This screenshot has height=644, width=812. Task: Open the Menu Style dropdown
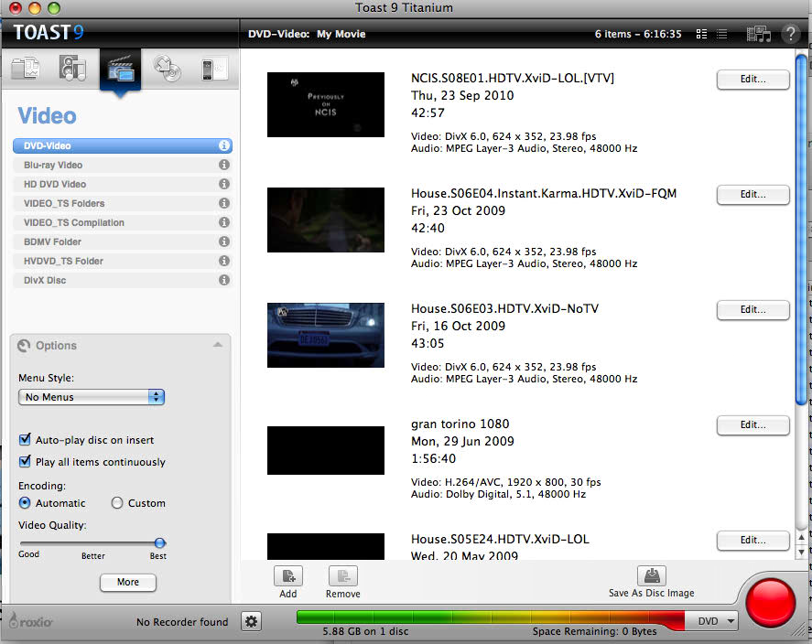[92, 397]
